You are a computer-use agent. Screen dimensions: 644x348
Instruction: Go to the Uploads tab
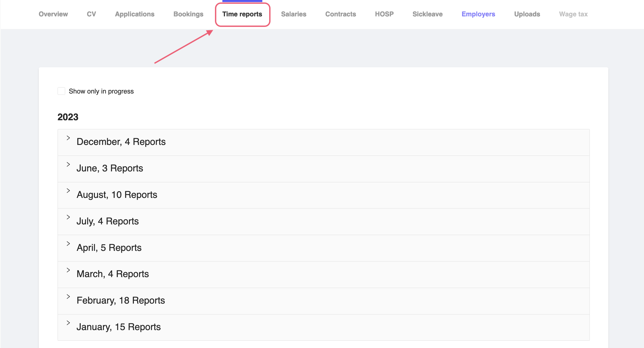527,14
